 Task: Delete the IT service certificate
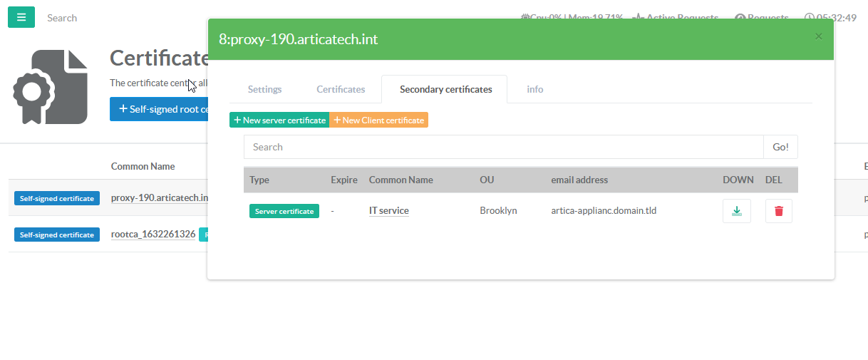tap(778, 211)
